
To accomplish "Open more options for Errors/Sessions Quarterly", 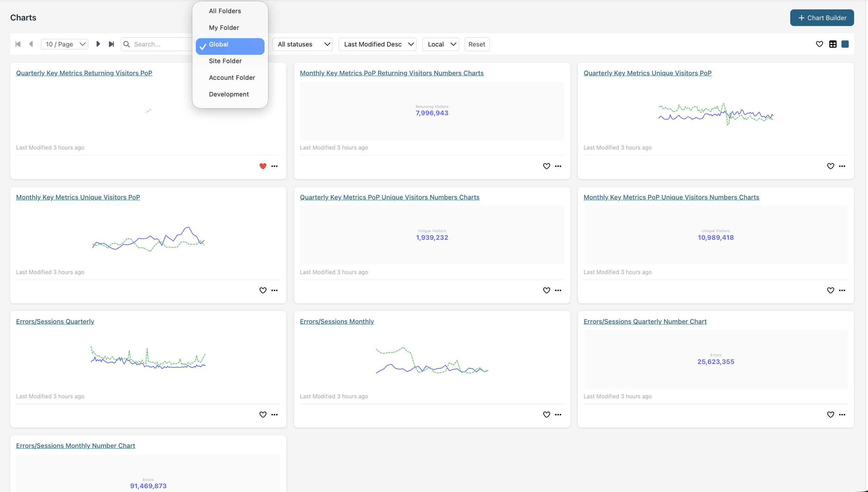I will click(274, 415).
